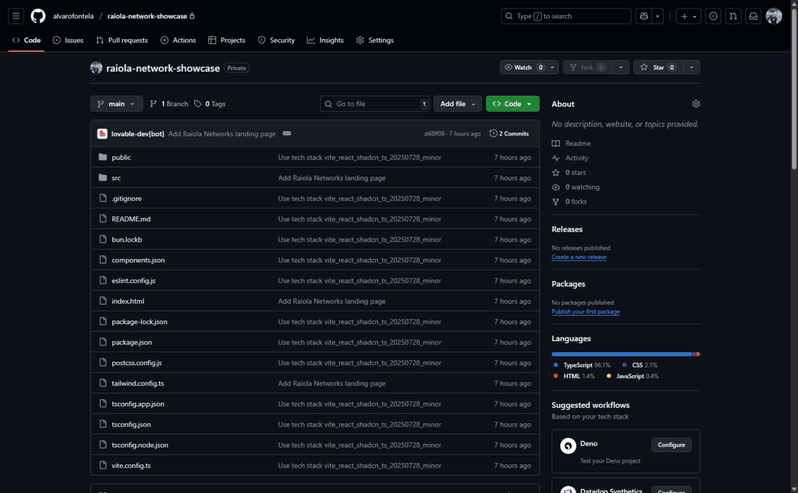Click the file icon for README.md
This screenshot has height=493, width=798.
[103, 219]
